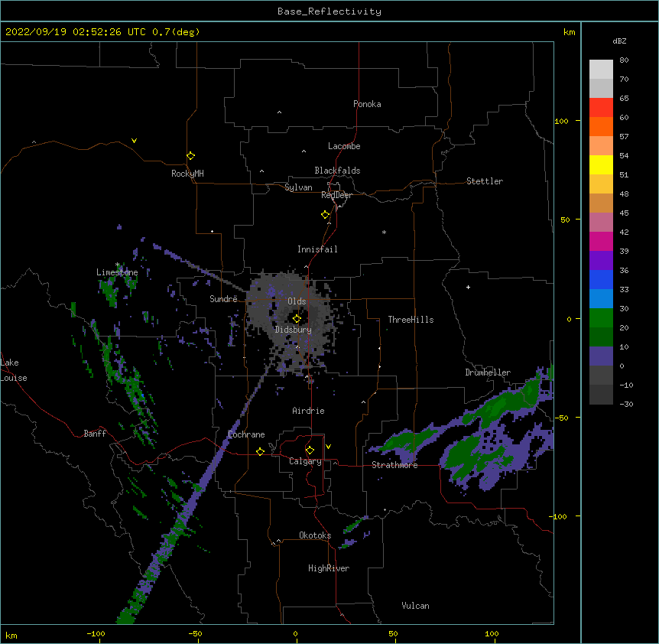Viewport: 659px width, 644px height.
Task: Click the slate-purple 0-10 dBZ swatch
Action: click(601, 356)
